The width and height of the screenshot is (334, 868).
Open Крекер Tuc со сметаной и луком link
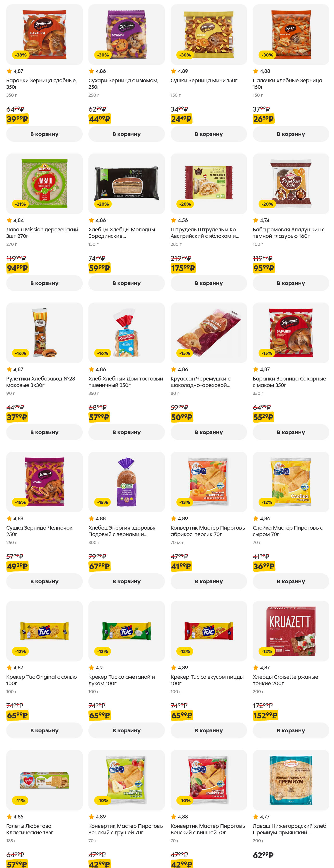122,680
